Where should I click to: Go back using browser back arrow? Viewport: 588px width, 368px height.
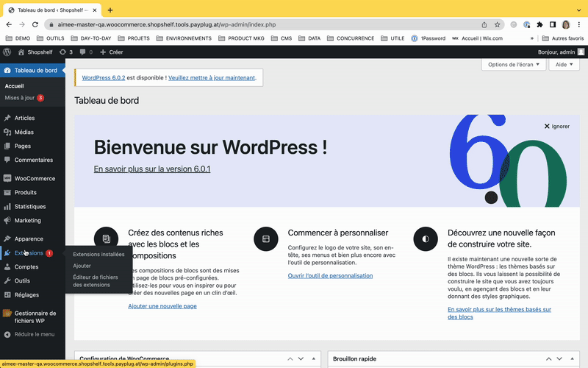pyautogui.click(x=9, y=25)
